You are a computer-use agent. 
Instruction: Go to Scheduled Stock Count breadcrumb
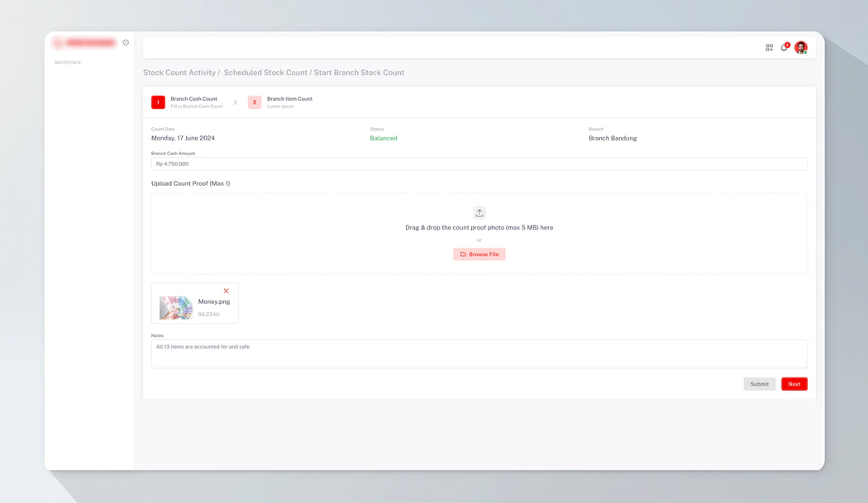(x=265, y=73)
